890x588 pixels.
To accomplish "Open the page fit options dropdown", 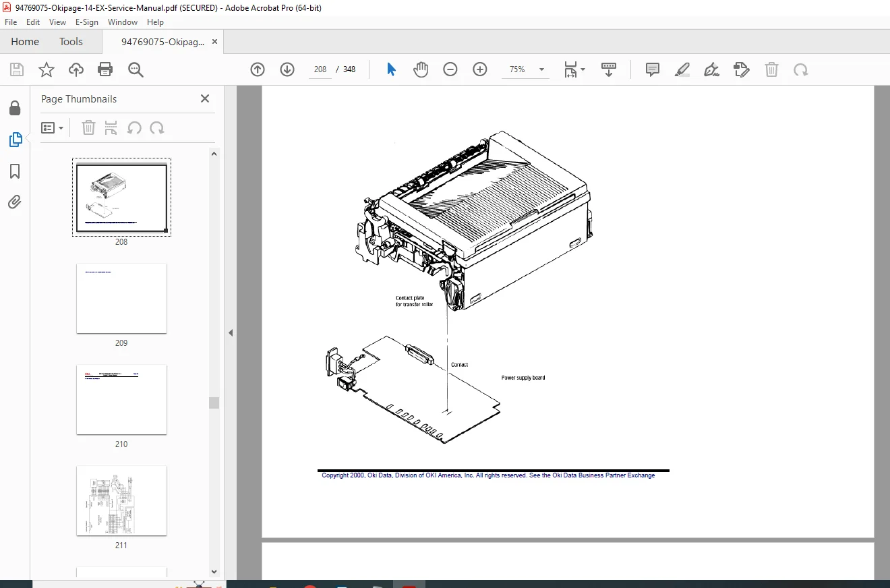I will (x=574, y=69).
